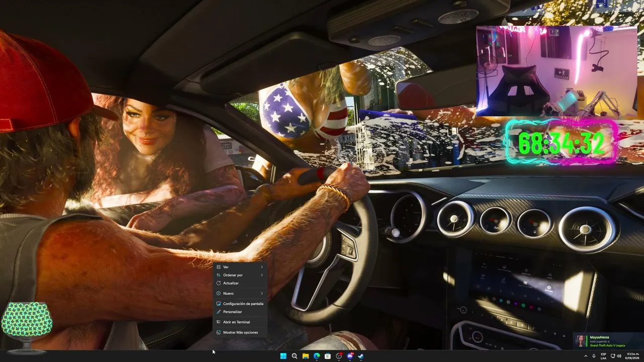Open Configuración de pantalla
The image size is (644, 362).
(x=240, y=304)
